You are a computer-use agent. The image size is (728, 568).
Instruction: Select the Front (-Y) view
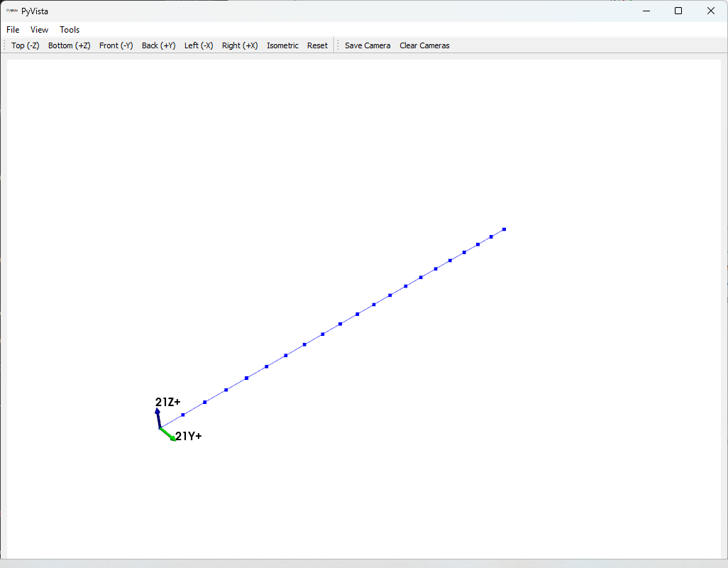116,45
